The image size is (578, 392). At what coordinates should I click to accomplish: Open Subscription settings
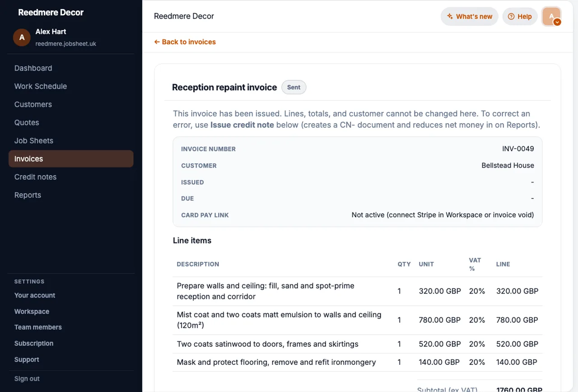click(x=34, y=344)
